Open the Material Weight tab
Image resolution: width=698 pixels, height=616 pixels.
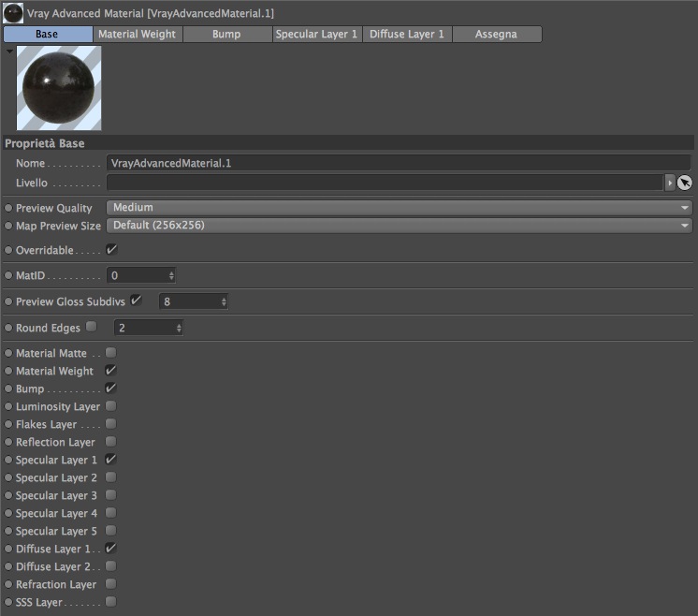(x=138, y=35)
